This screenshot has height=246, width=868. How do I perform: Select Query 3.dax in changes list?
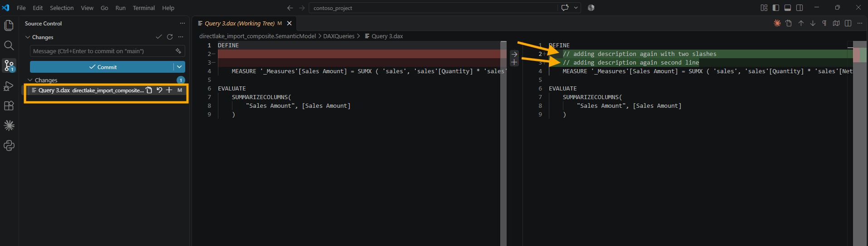105,90
